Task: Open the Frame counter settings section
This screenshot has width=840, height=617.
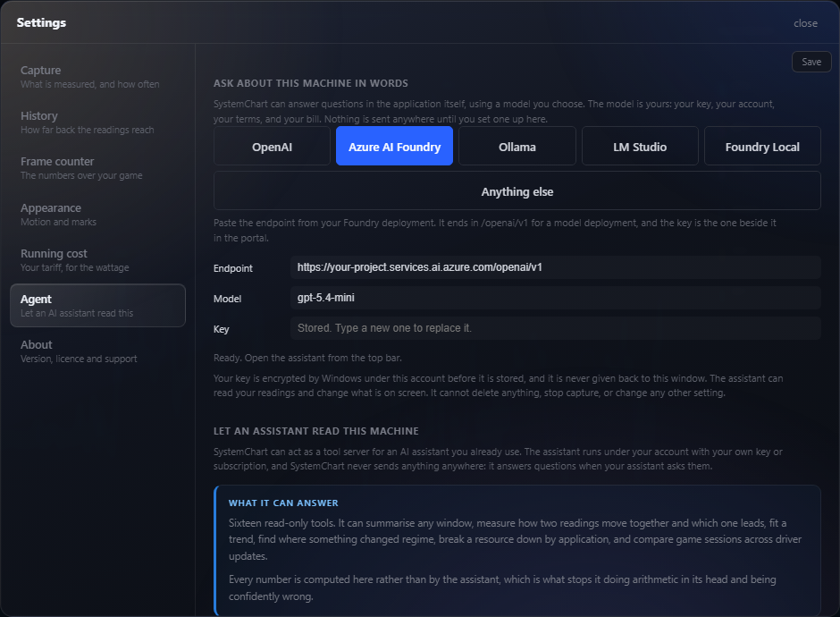Action: (x=97, y=168)
